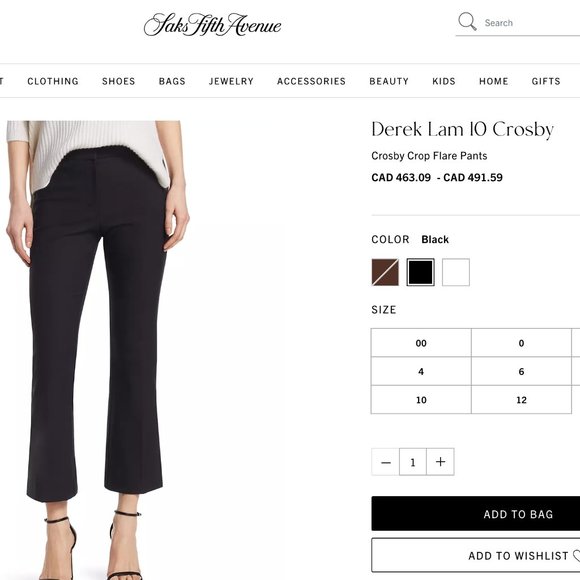This screenshot has width=580, height=580.
Task: Choose size 10
Action: [x=421, y=400]
